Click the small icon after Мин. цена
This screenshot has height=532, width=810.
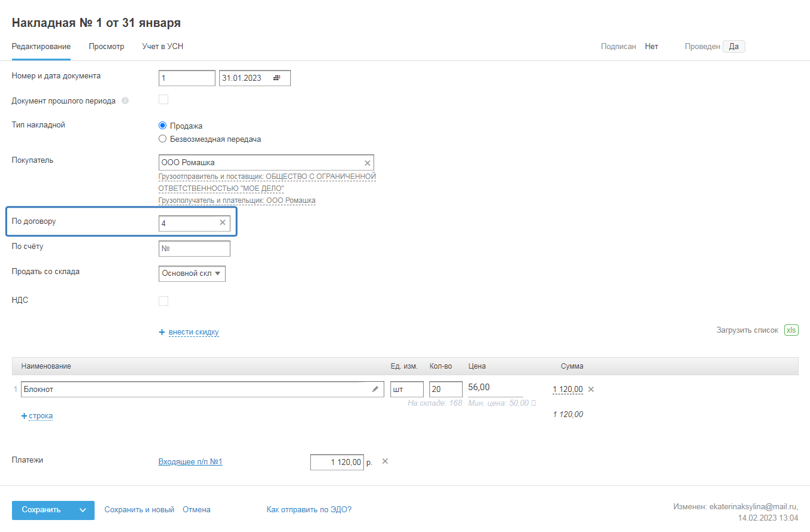(x=533, y=403)
